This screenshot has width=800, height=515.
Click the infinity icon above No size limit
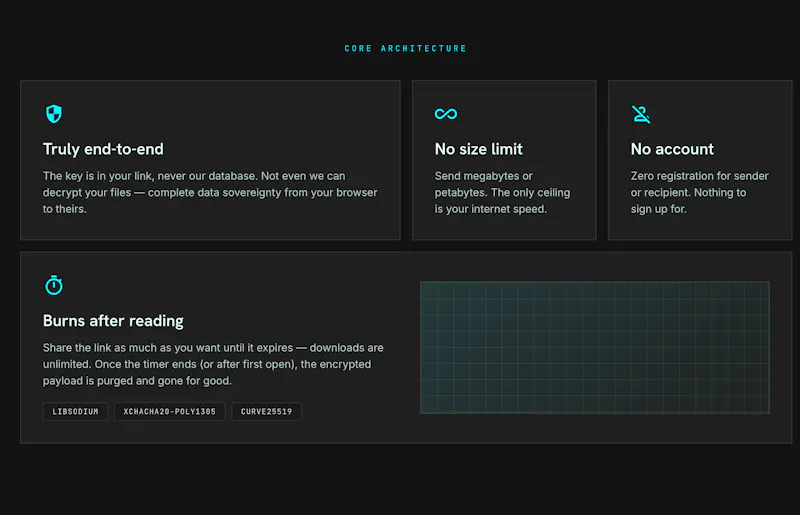(446, 114)
